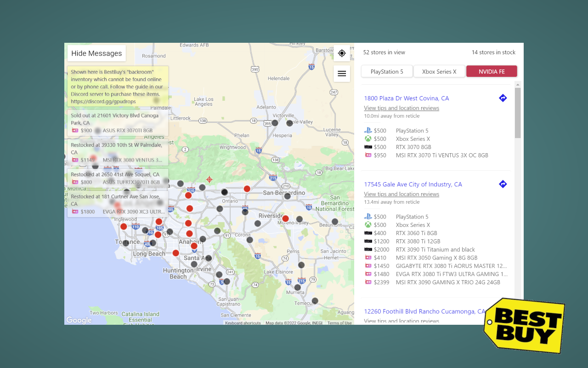The image size is (588, 368).
Task: Open the map's Keyboard shortcuts
Action: pos(243,323)
